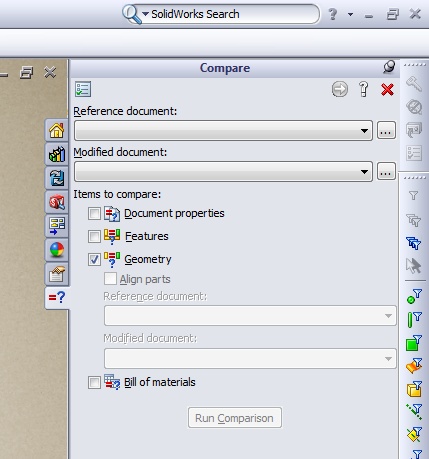Screen dimensions: 429x459
Task: Enable Document properties comparison checkbox
Action: tap(94, 213)
